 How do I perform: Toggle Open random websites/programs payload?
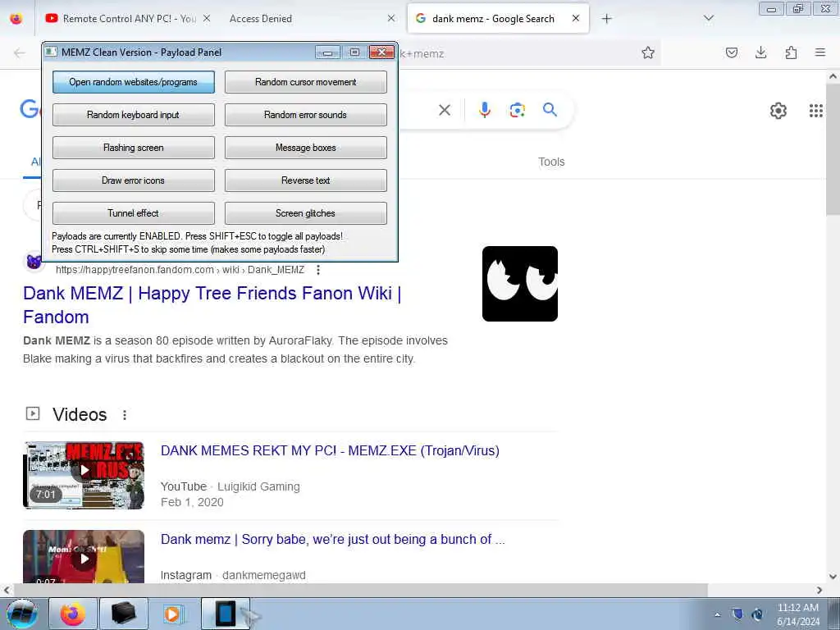[x=134, y=82]
